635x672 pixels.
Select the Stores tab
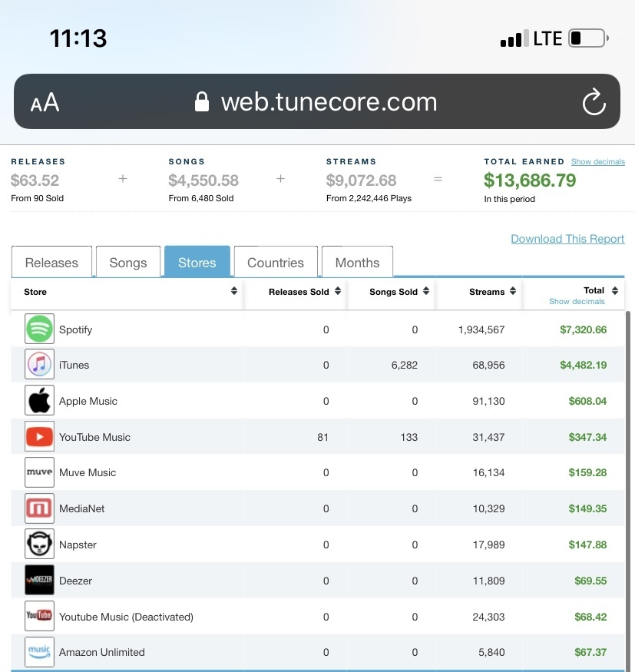197,262
